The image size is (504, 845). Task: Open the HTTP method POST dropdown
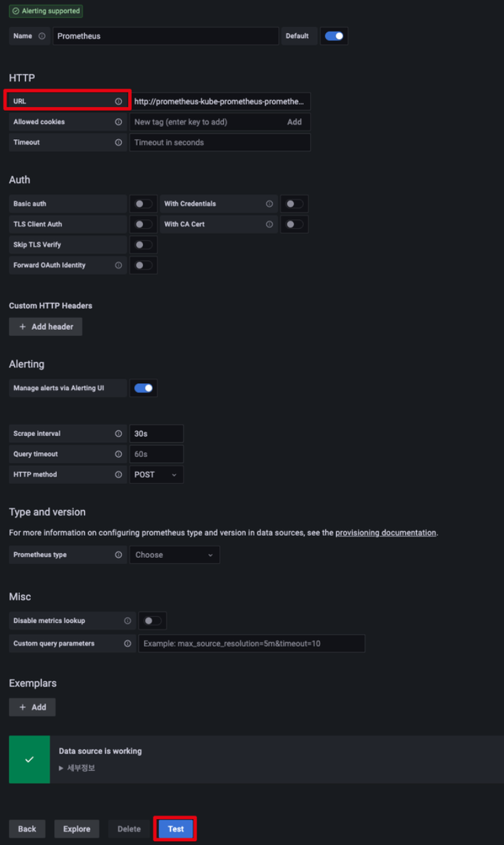[x=156, y=475]
